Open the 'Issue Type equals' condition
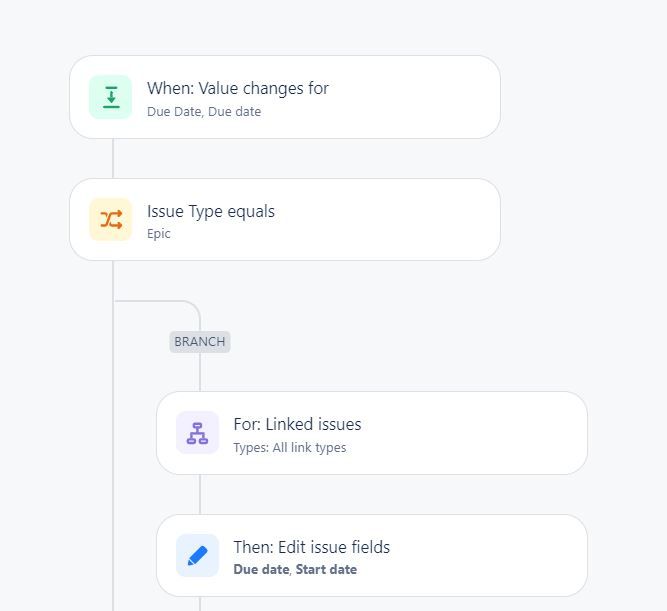This screenshot has width=667, height=611. [x=285, y=220]
